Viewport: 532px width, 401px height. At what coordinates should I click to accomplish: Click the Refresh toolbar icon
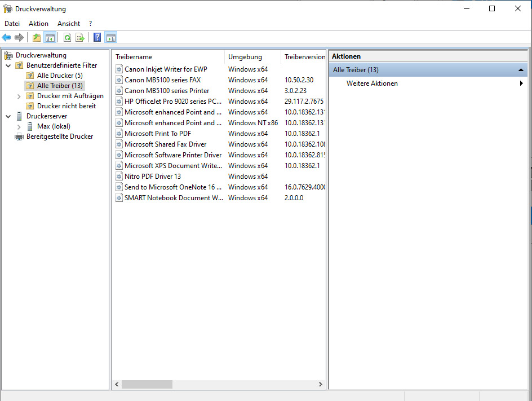68,37
